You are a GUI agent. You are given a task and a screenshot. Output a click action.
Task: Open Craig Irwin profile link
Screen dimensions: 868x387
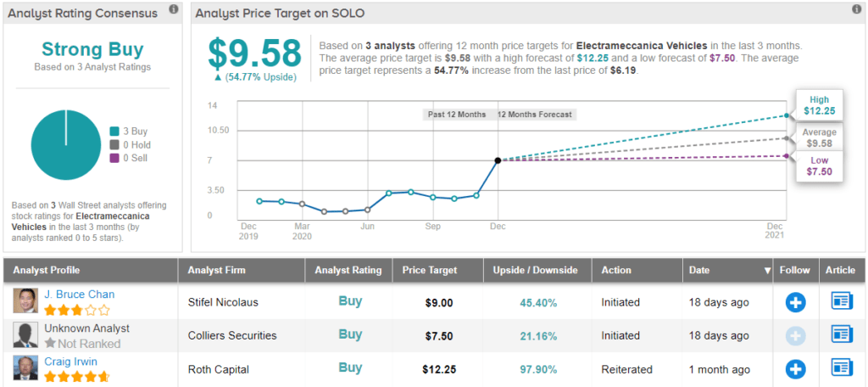72,362
